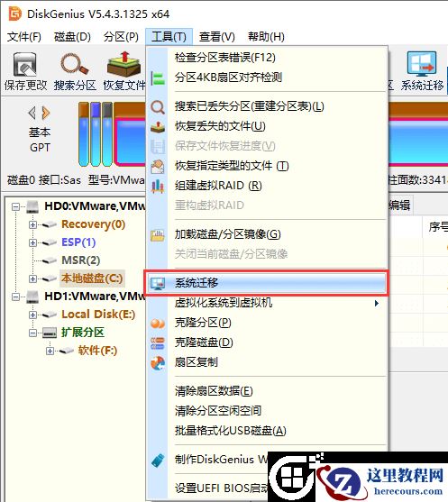Click the third gray-topped partition bar
This screenshot has height=502, width=448.
click(x=107, y=134)
